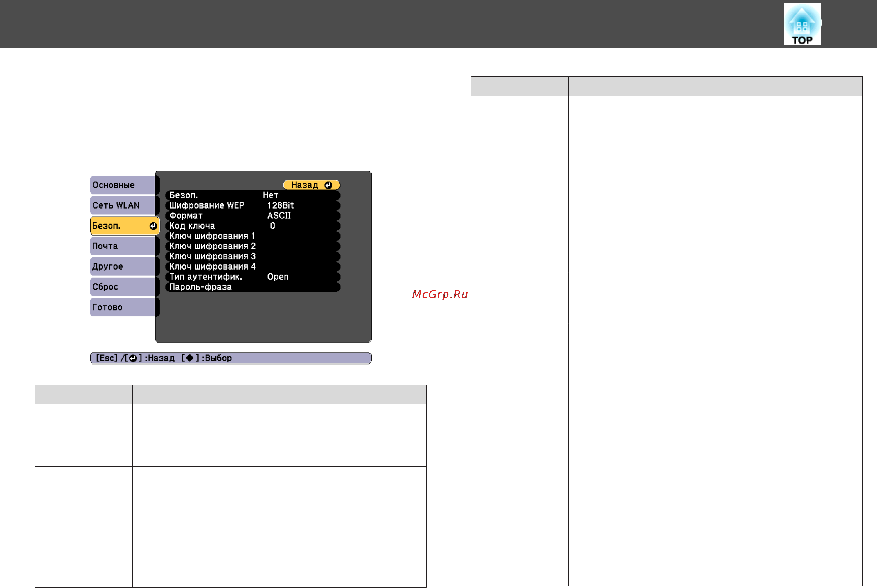877x588 pixels.
Task: Choose the Готово menu item
Action: click(x=123, y=307)
